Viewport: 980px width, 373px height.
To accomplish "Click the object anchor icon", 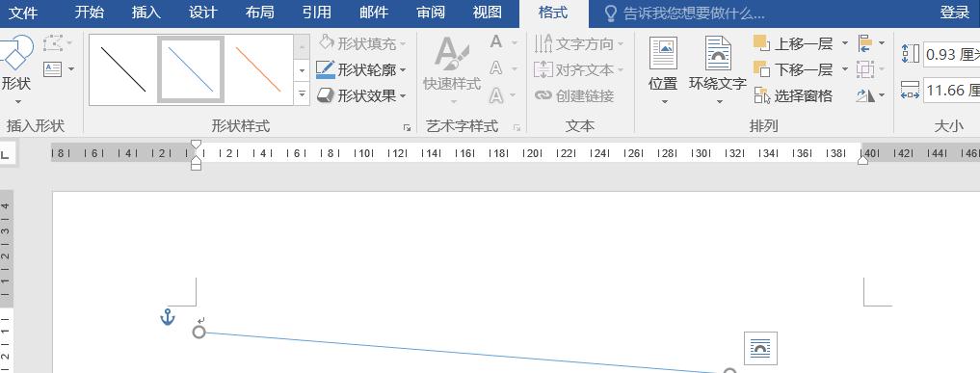I will [x=168, y=317].
